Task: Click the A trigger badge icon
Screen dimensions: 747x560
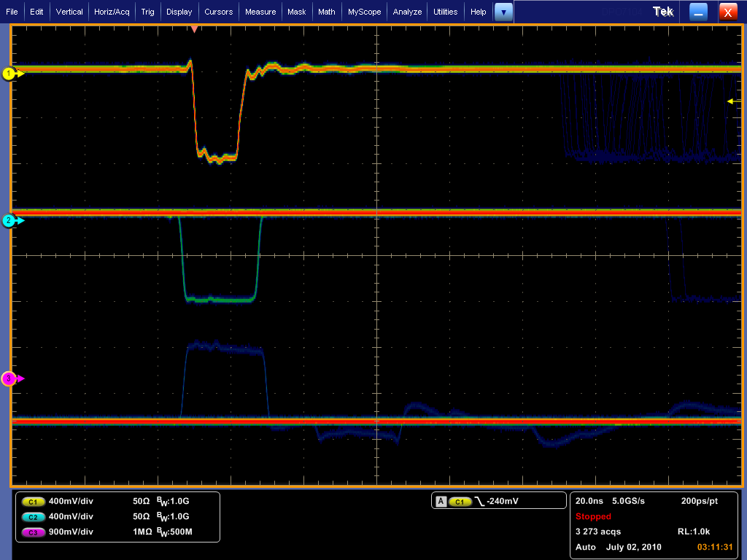Action: [441, 501]
